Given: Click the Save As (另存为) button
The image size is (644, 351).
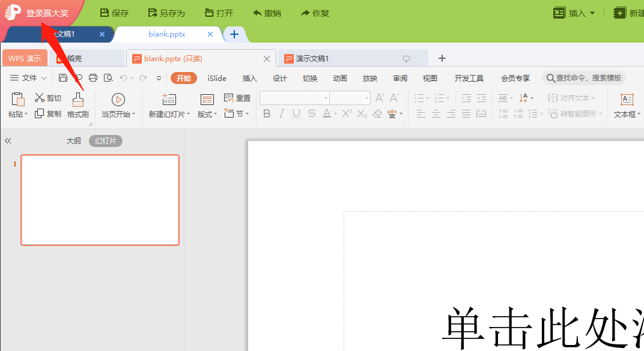Looking at the screenshot, I should [166, 13].
